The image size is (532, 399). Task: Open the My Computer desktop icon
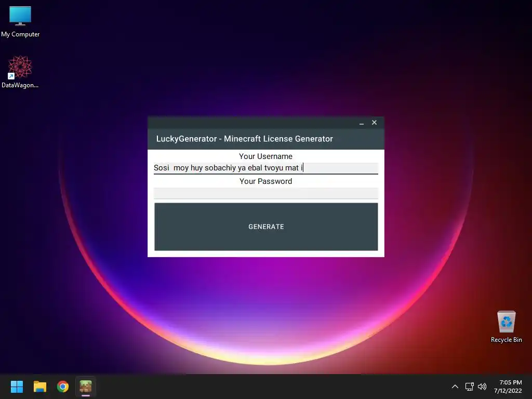(x=20, y=22)
